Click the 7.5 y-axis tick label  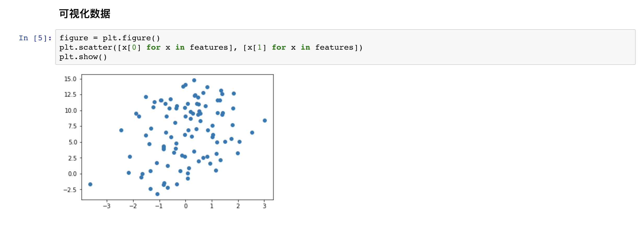(x=72, y=126)
